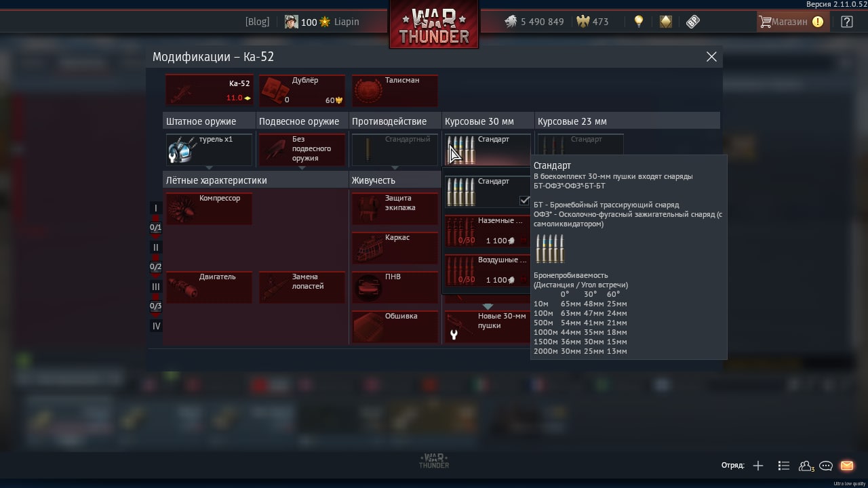Select tier III research row marker

(156, 287)
